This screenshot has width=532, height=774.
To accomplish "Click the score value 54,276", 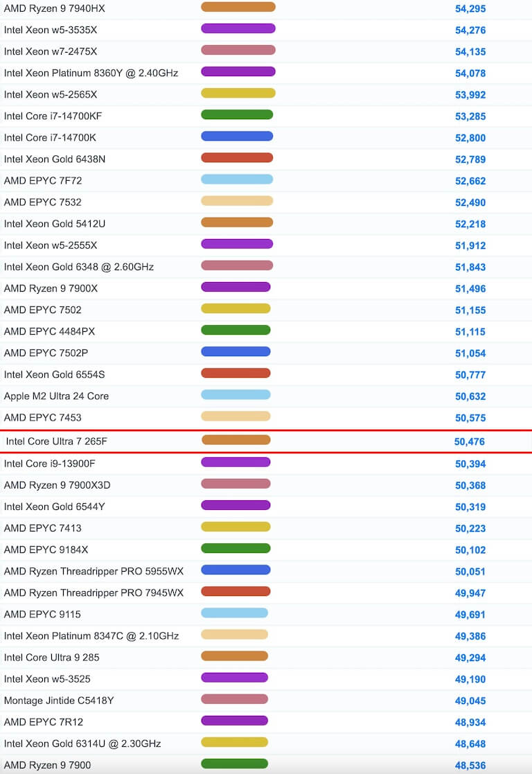I will [x=470, y=30].
